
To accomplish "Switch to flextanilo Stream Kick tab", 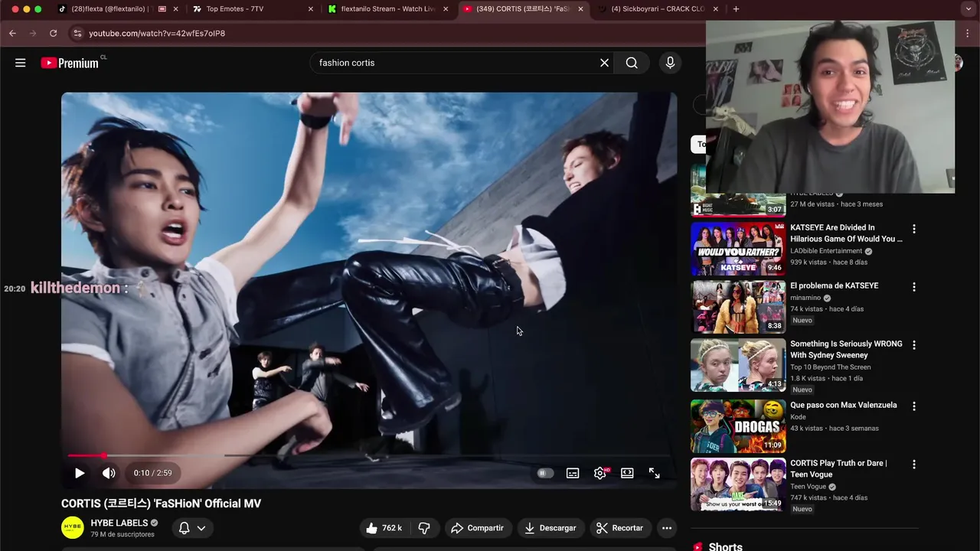I will 387,9.
